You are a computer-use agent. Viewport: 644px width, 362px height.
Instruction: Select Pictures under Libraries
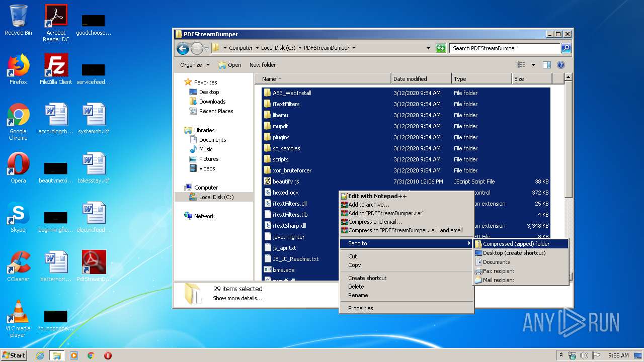(204, 159)
